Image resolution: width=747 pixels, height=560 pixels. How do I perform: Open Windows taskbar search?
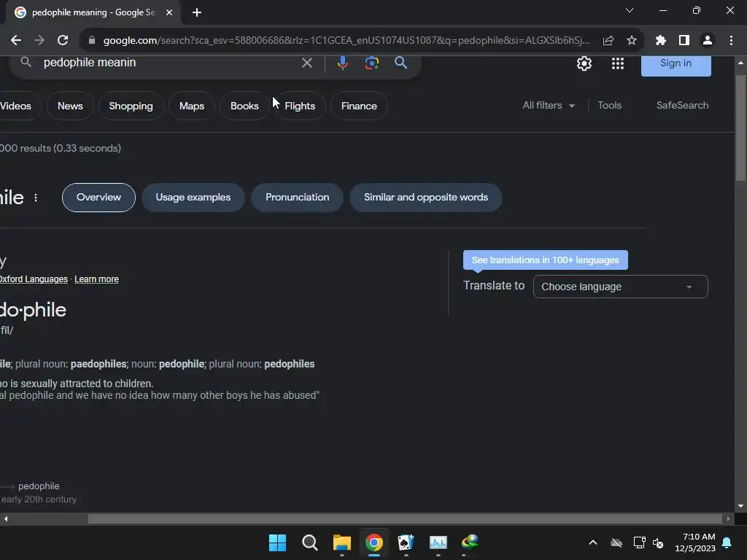(x=309, y=542)
